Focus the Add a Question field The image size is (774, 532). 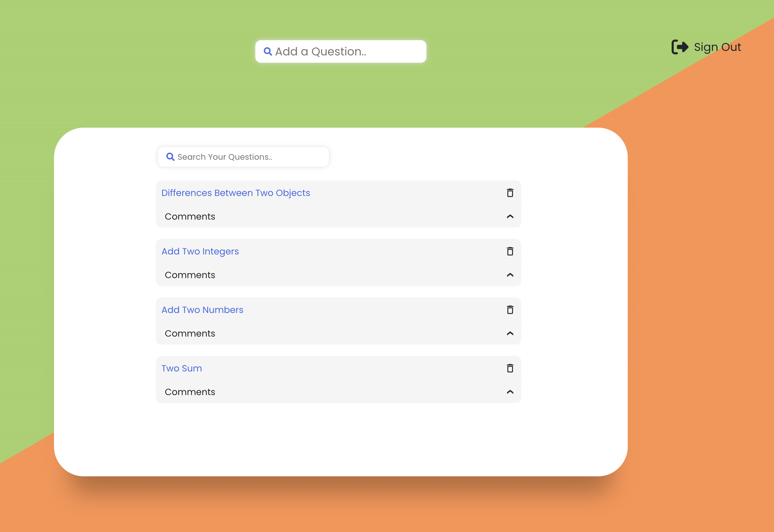pos(347,51)
